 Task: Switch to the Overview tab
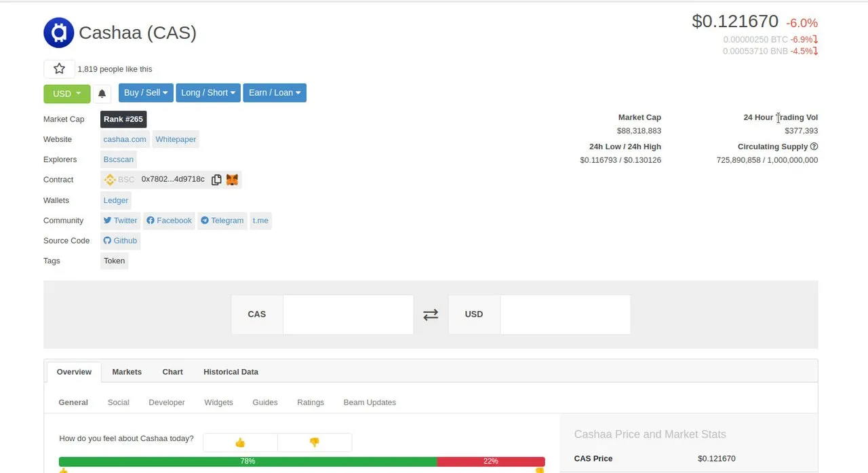pyautogui.click(x=74, y=372)
